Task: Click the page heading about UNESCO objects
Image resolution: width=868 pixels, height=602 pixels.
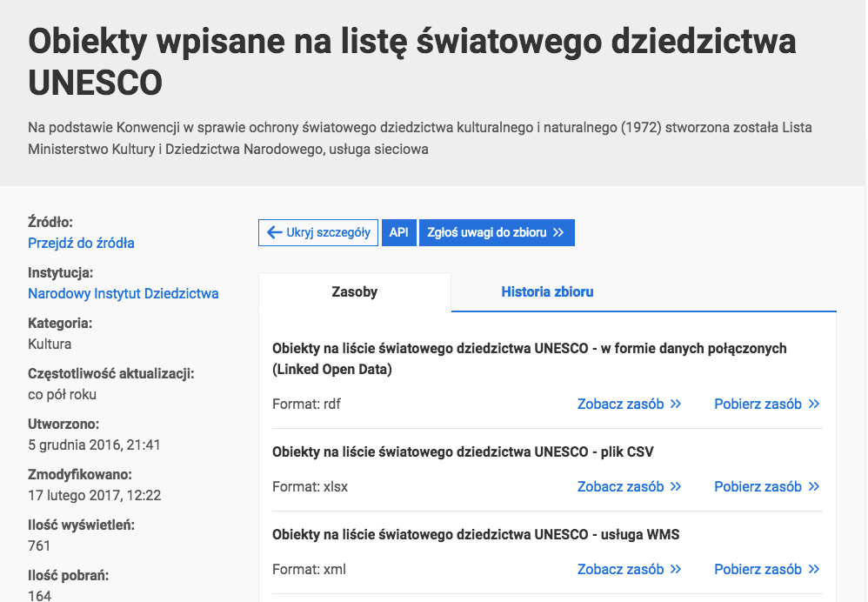Action: coord(412,62)
